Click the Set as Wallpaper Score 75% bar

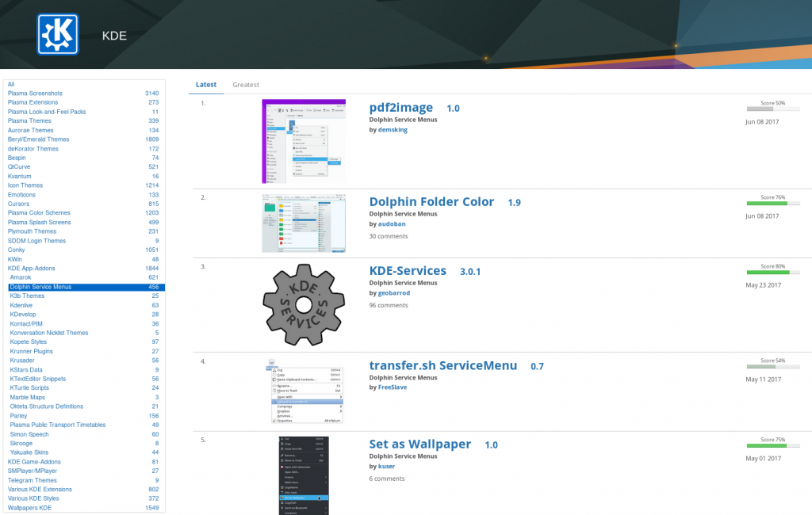click(773, 445)
